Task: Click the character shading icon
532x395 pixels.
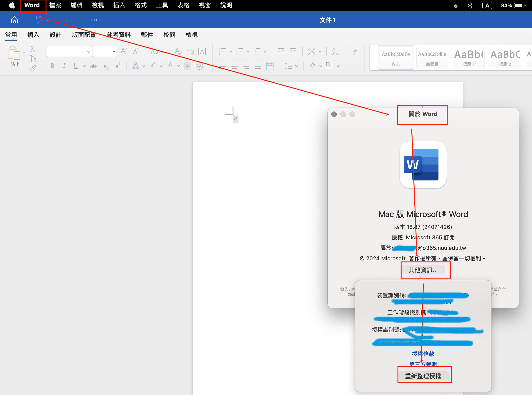Action: tap(187, 66)
